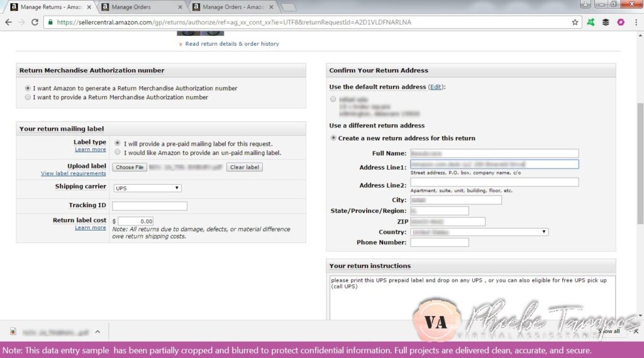This screenshot has height=358, width=644.
Task: Open Learn more under Return label cost
Action: (x=91, y=227)
